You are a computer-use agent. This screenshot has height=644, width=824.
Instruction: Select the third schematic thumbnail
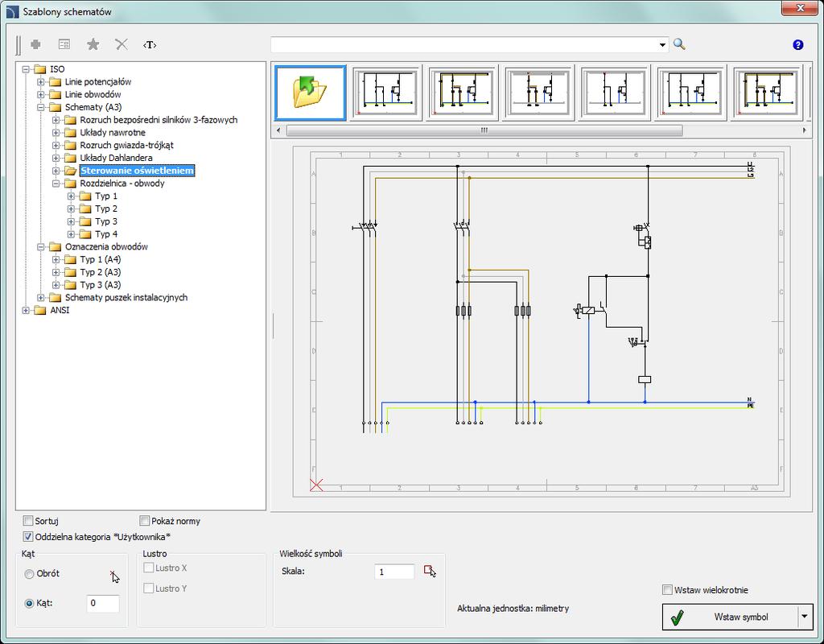click(463, 93)
